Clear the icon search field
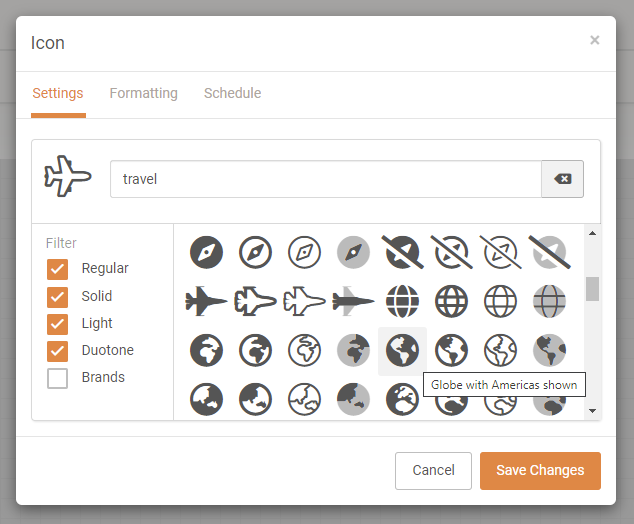 (x=562, y=179)
